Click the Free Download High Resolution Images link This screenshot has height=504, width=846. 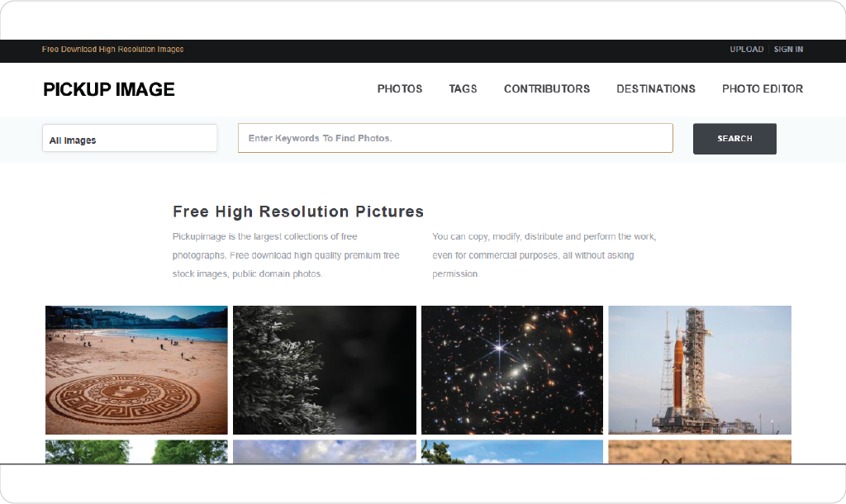click(113, 50)
